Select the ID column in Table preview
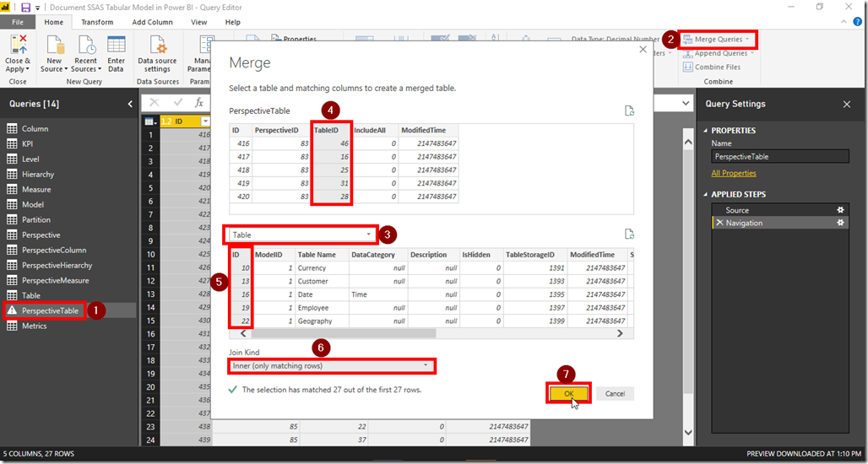Viewport: 868px width, 464px height. click(241, 255)
